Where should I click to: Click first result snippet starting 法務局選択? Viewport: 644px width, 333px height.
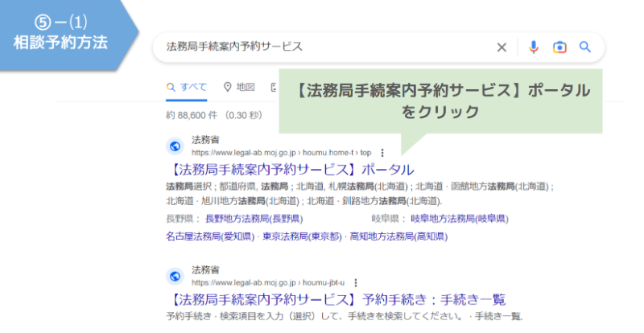click(360, 194)
